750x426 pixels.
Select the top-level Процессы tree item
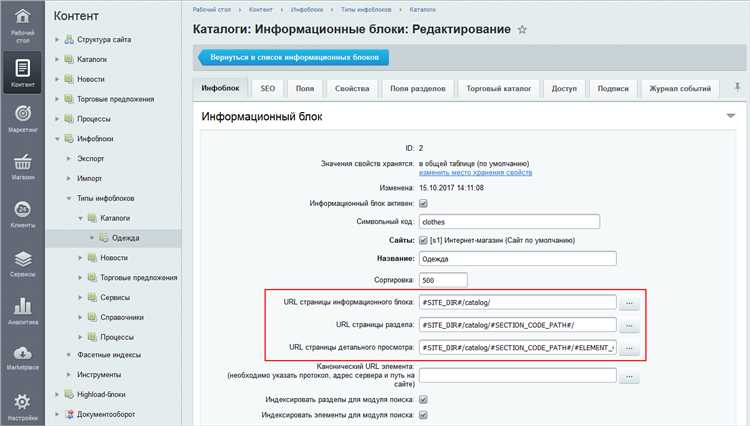(94, 119)
